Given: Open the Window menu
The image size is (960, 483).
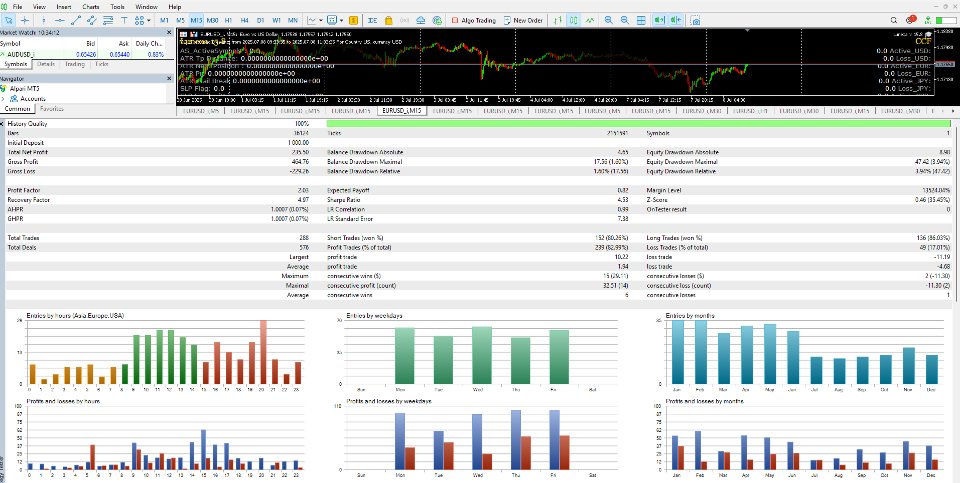Looking at the screenshot, I should (x=146, y=7).
